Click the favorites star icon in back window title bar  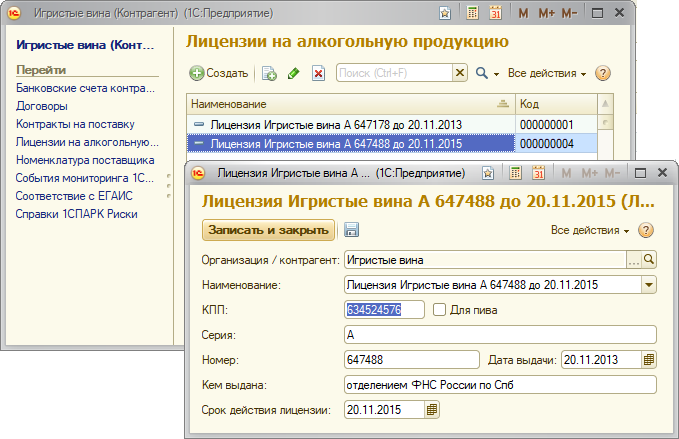click(445, 13)
